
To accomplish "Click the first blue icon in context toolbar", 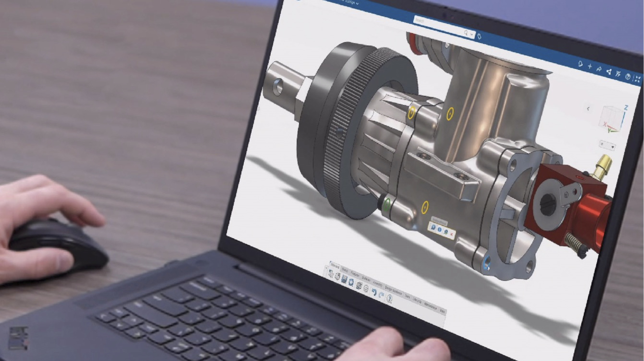I will 433,227.
